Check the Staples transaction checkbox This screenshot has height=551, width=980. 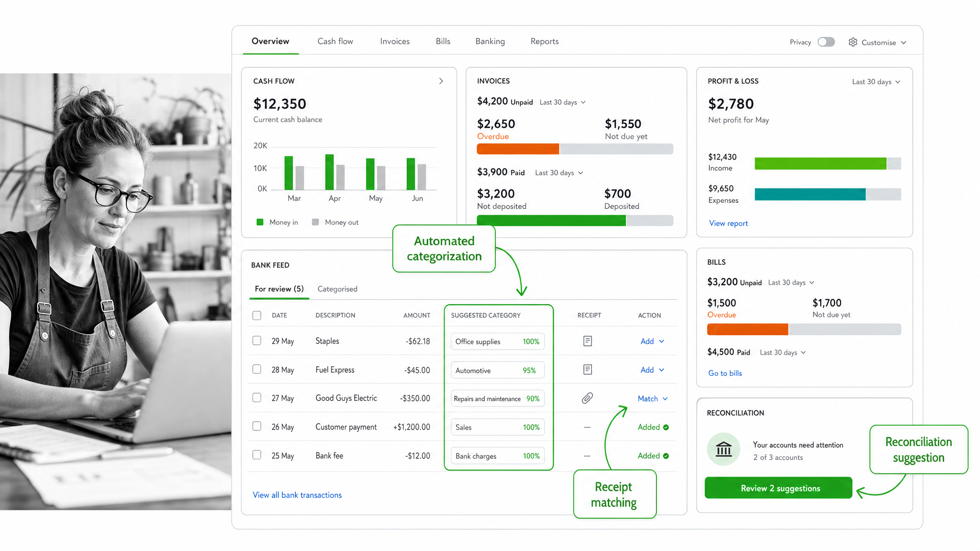[x=257, y=341]
